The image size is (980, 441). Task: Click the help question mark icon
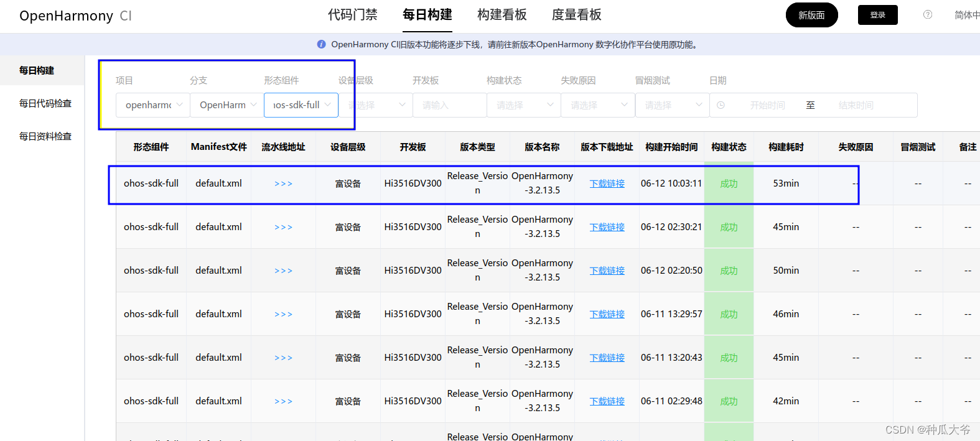[x=927, y=14]
